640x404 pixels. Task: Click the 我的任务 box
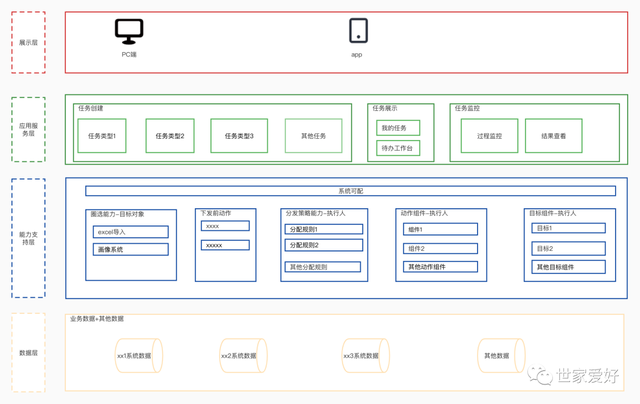398,128
